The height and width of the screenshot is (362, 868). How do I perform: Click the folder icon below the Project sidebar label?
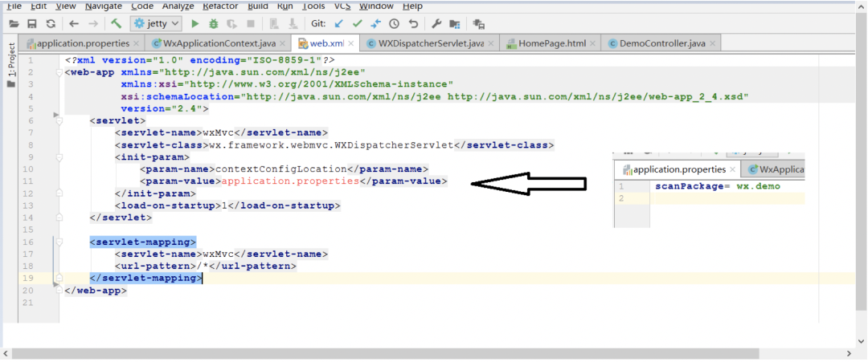(10, 84)
